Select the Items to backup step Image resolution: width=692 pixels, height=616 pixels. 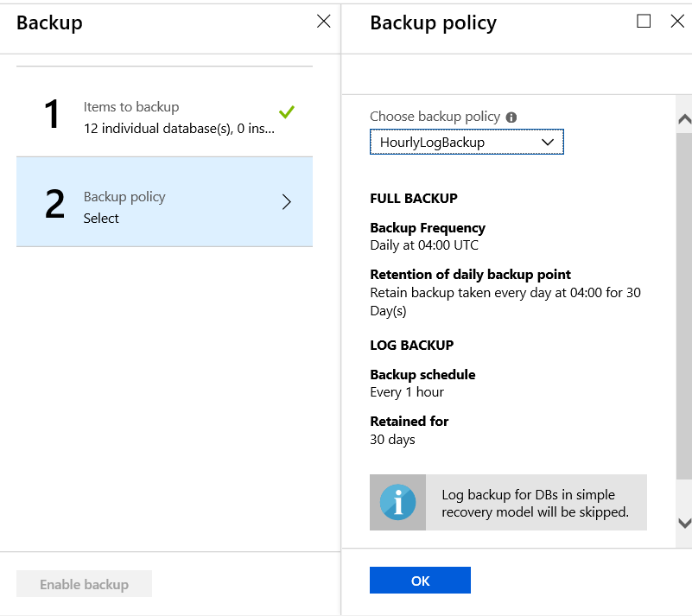[x=165, y=112]
